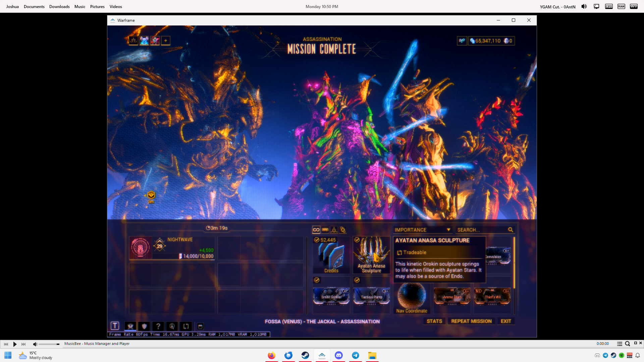
Task: Click the 3m 19s mission timer
Action: pos(217,228)
